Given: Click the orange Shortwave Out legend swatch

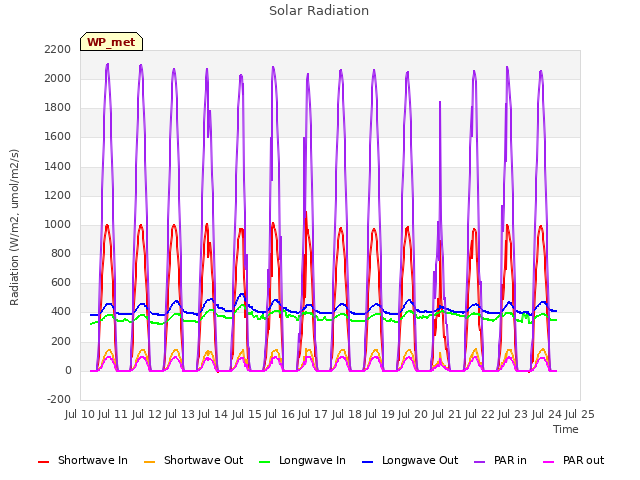Looking at the screenshot, I should tap(150, 462).
